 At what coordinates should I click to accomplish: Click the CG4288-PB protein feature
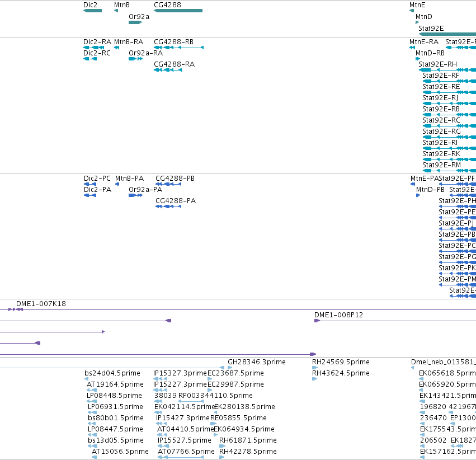point(168,184)
